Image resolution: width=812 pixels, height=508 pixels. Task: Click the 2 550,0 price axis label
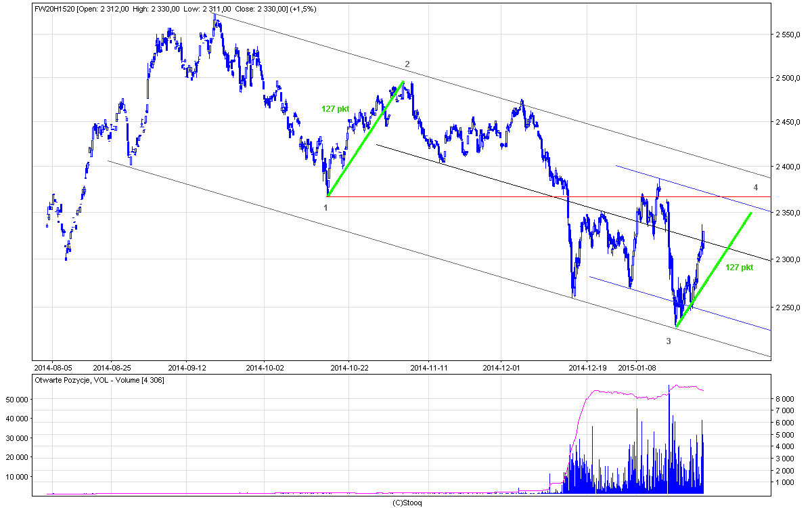pyautogui.click(x=788, y=34)
